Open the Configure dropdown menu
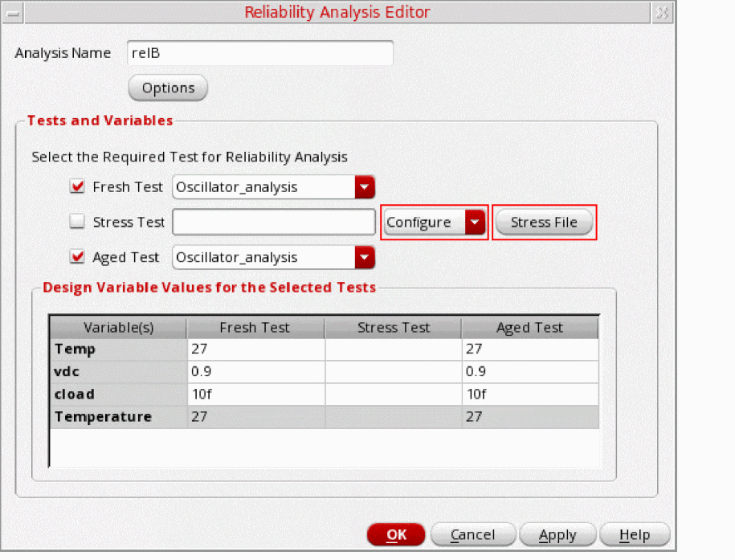 click(476, 223)
